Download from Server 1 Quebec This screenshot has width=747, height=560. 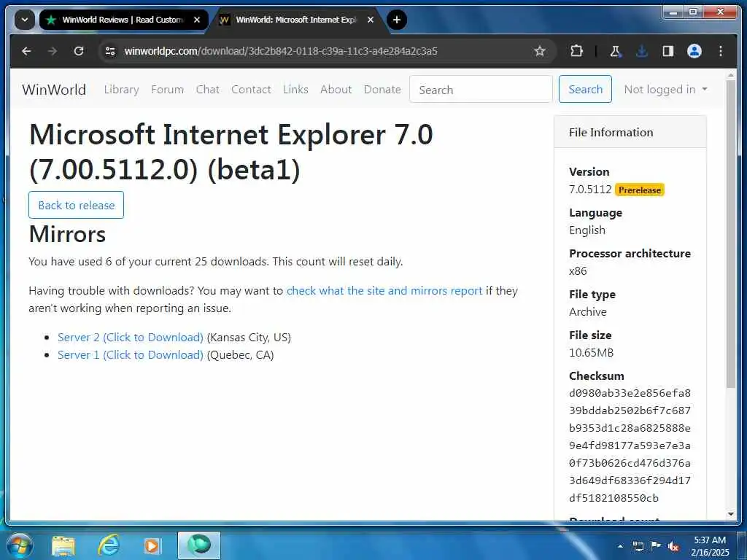pyautogui.click(x=130, y=355)
